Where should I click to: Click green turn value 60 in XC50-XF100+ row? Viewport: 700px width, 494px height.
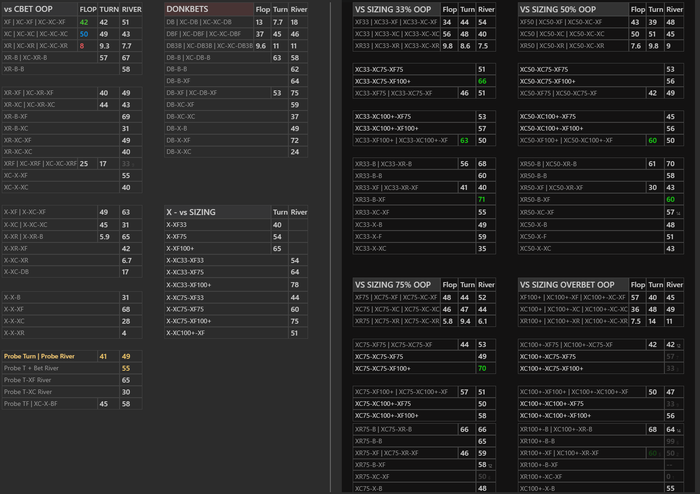coord(653,140)
